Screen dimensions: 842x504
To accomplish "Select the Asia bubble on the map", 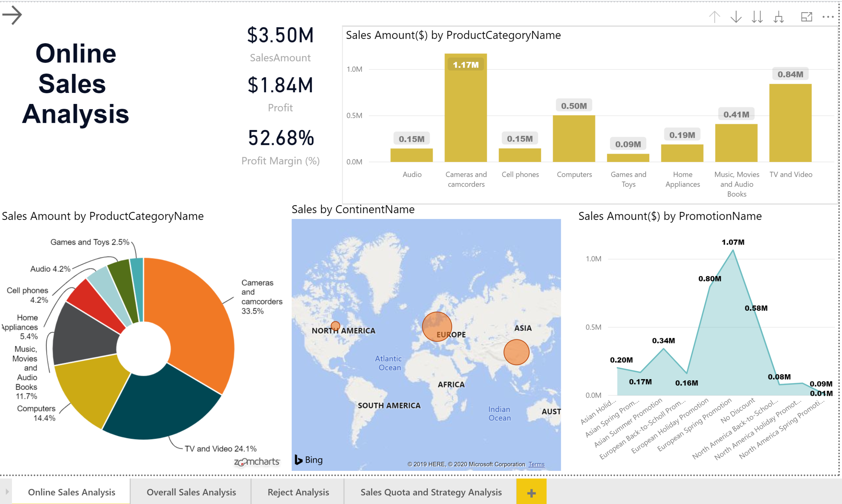I will click(517, 353).
